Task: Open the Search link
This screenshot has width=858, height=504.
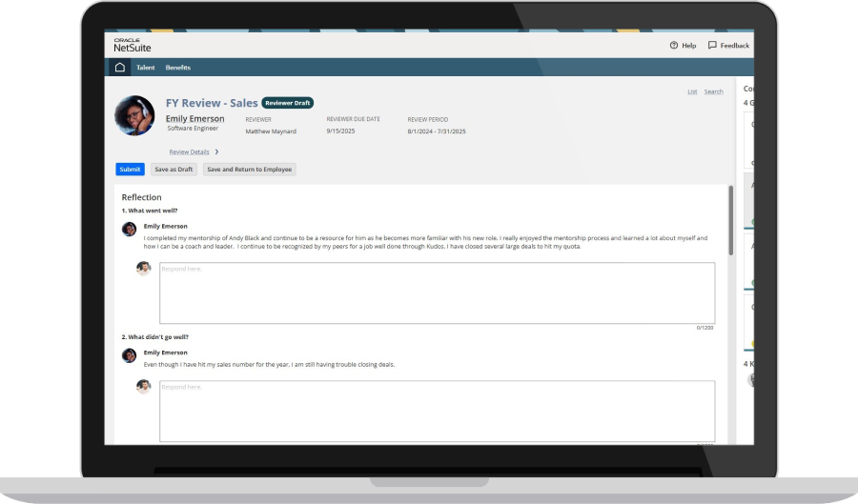Action: [x=713, y=91]
